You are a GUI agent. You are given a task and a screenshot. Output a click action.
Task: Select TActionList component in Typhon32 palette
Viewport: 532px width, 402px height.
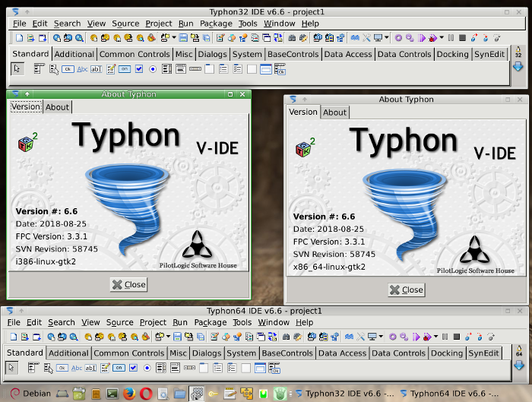click(280, 69)
